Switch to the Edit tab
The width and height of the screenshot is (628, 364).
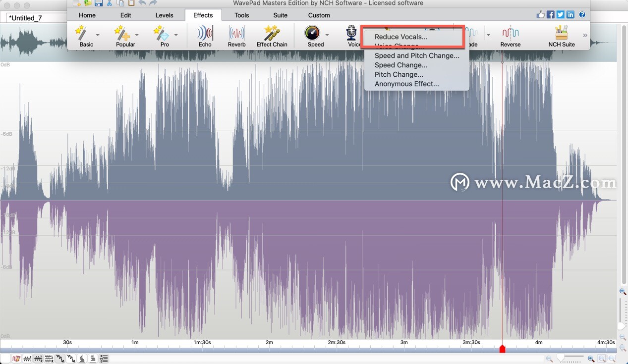coord(126,15)
